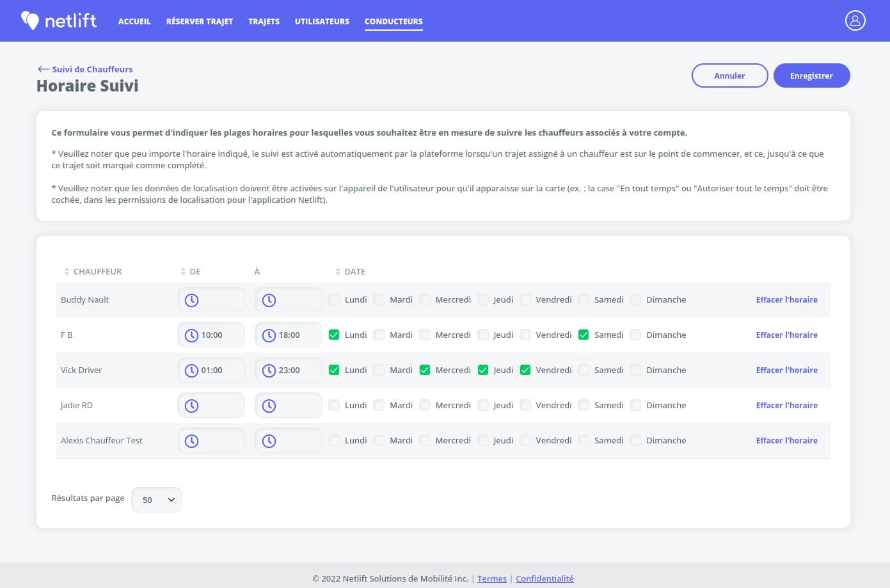This screenshot has width=890, height=588.
Task: Uncheck Jeudi for Vick Driver
Action: [x=483, y=370]
